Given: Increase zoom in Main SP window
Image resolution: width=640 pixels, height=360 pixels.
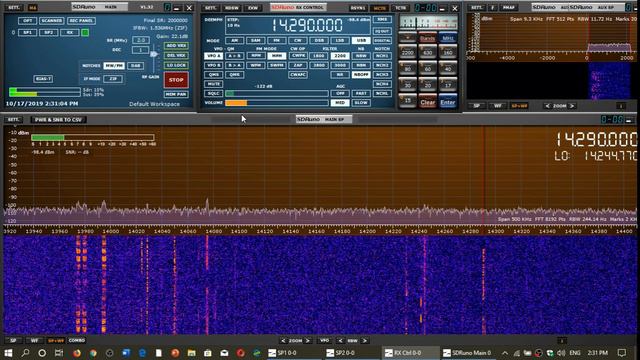Looking at the screenshot, I should (x=308, y=340).
